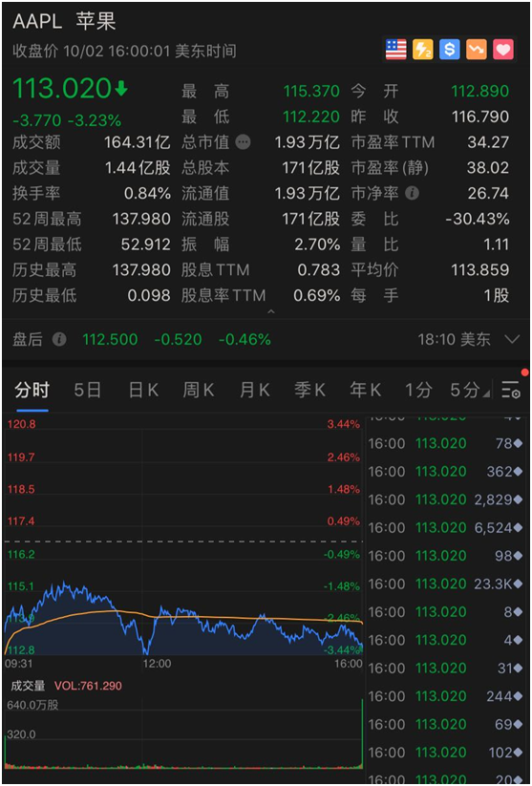Screen dimensions: 532x786
Task: Tap the current price 113.020
Action: click(61, 89)
